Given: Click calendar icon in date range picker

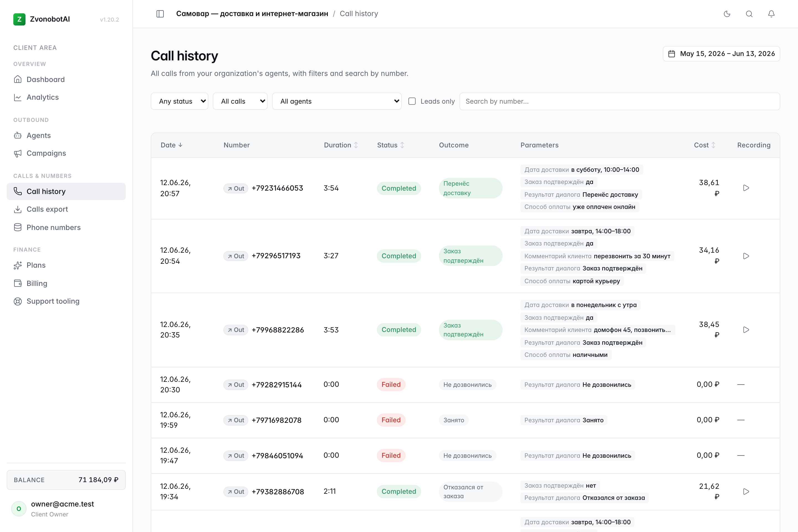Looking at the screenshot, I should [671, 53].
